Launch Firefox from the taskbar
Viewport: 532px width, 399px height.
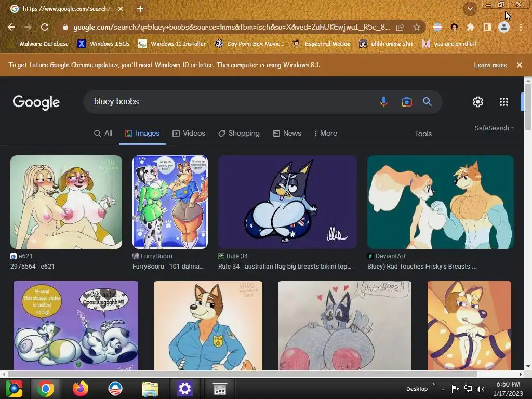81,389
